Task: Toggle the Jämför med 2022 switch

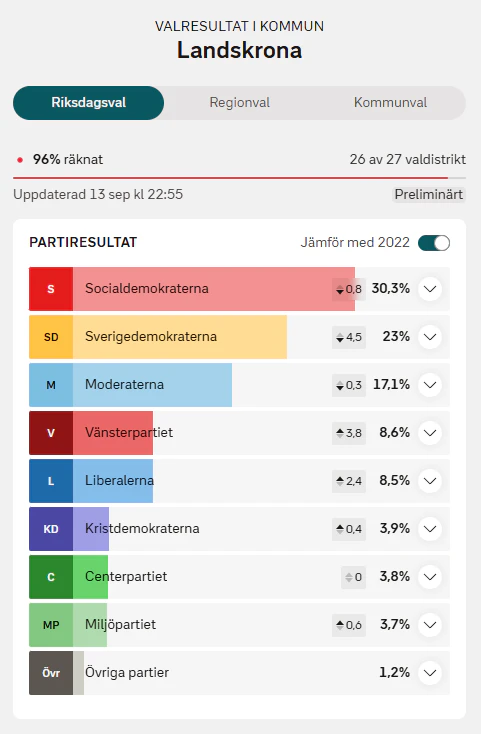Action: (434, 243)
